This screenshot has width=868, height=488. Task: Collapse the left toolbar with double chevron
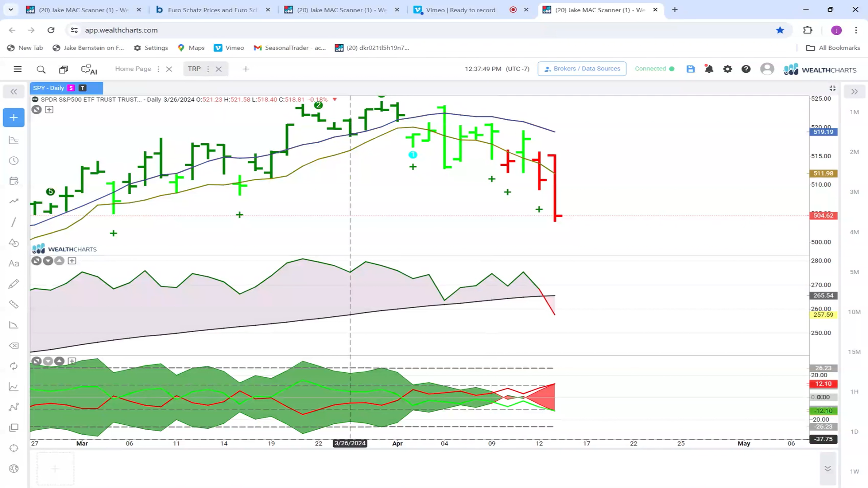click(14, 92)
